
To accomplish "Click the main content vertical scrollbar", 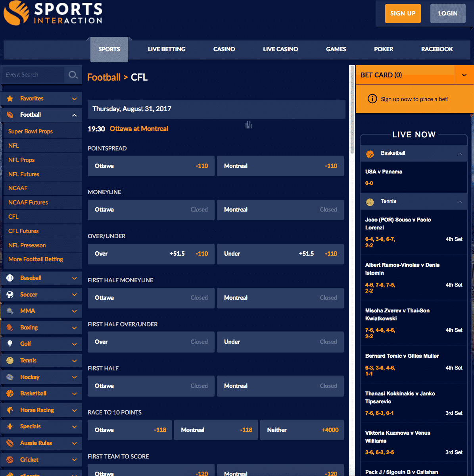I will [352, 110].
